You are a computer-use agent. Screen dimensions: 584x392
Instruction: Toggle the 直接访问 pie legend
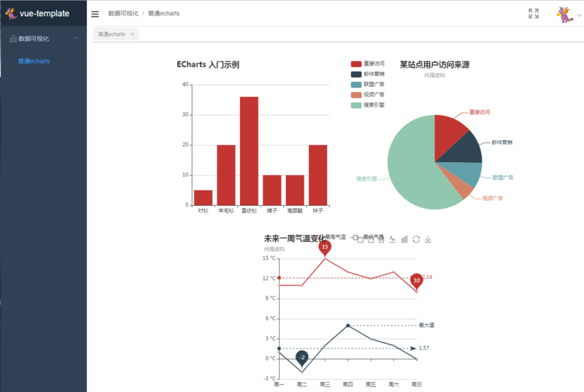click(x=367, y=64)
